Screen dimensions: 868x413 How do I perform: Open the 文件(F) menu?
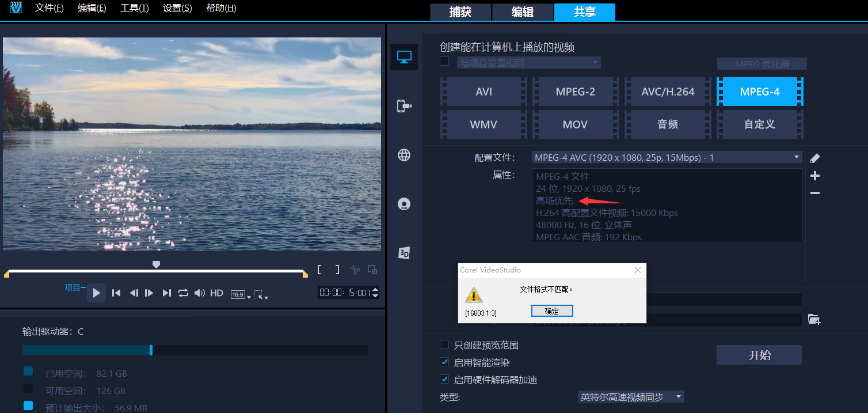tap(49, 8)
